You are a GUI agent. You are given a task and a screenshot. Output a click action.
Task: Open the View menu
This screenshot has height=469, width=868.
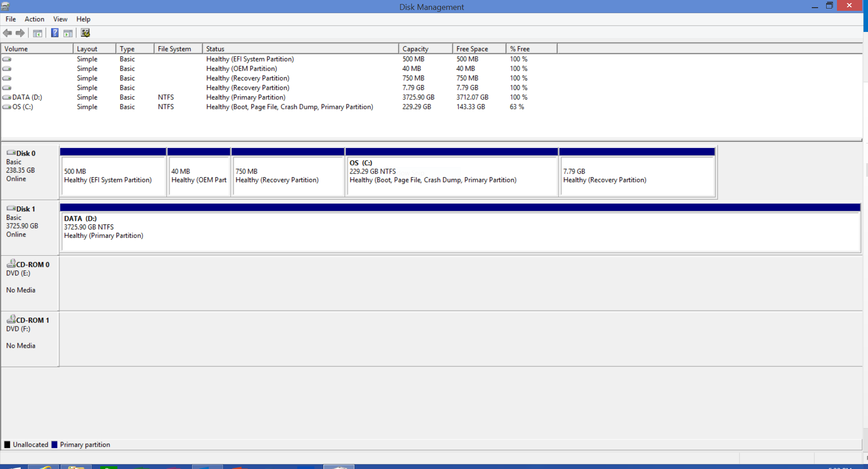pyautogui.click(x=60, y=19)
